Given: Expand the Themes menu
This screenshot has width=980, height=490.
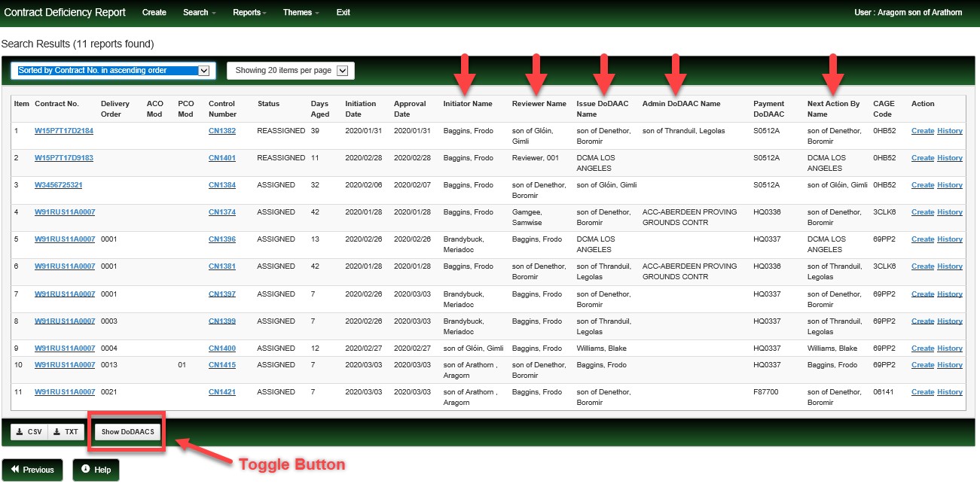Looking at the screenshot, I should (301, 13).
